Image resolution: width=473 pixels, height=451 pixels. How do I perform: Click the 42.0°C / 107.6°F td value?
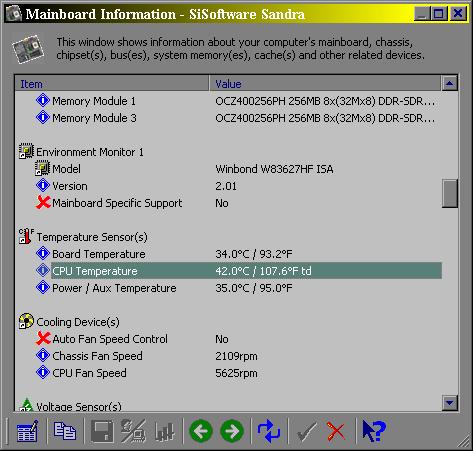click(263, 271)
